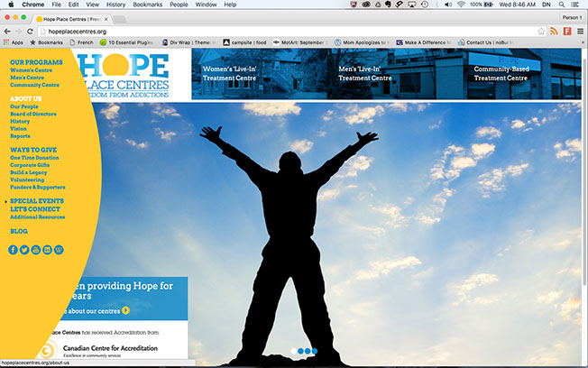Open the Apps shortcut in bookmarks bar

click(13, 41)
